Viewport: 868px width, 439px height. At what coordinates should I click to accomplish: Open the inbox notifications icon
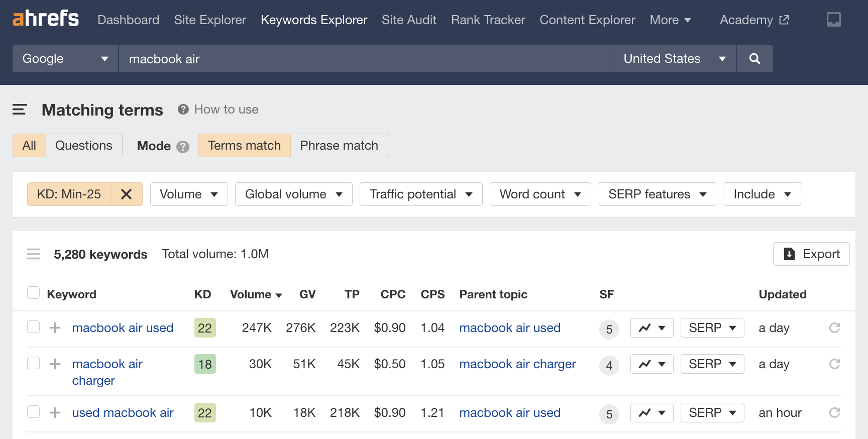coord(833,20)
